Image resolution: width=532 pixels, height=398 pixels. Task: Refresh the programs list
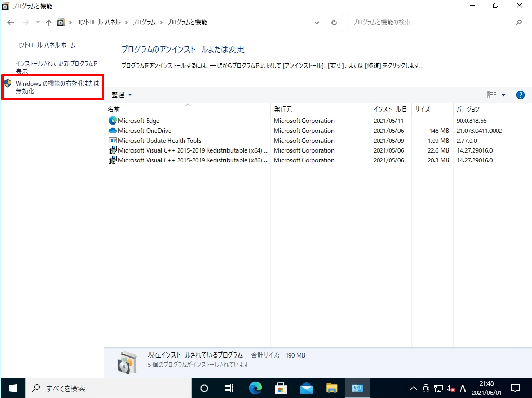[334, 22]
